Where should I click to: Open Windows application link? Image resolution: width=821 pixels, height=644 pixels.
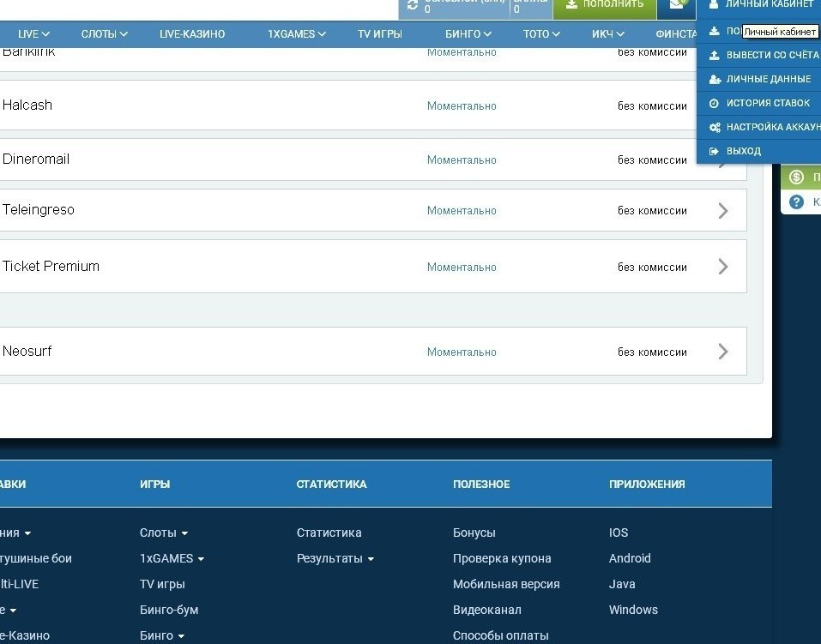634,610
